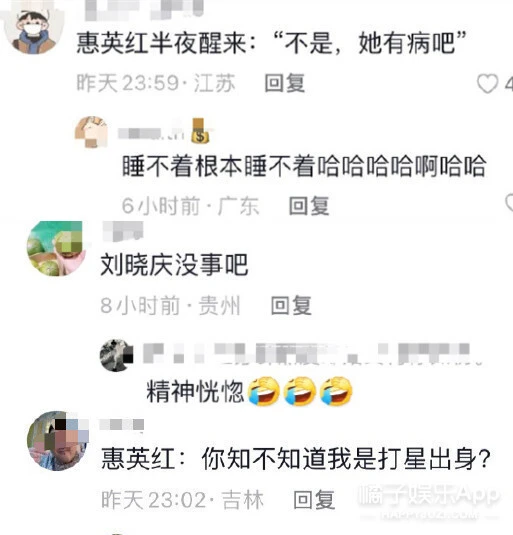Select the comment text 刘晓庆没事吧
Screen dimensions: 513x535
tap(174, 265)
